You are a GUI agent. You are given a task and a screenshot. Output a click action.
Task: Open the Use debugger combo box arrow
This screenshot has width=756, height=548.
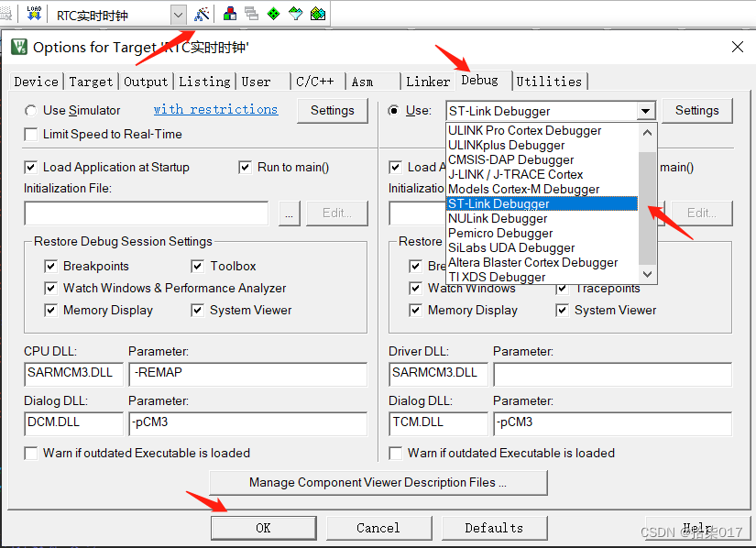pyautogui.click(x=646, y=111)
